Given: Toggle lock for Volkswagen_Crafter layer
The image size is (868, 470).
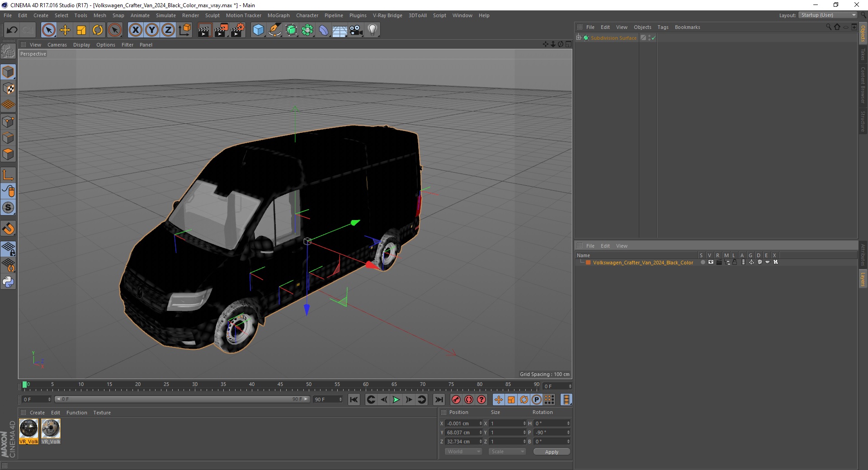Looking at the screenshot, I should [x=735, y=262].
